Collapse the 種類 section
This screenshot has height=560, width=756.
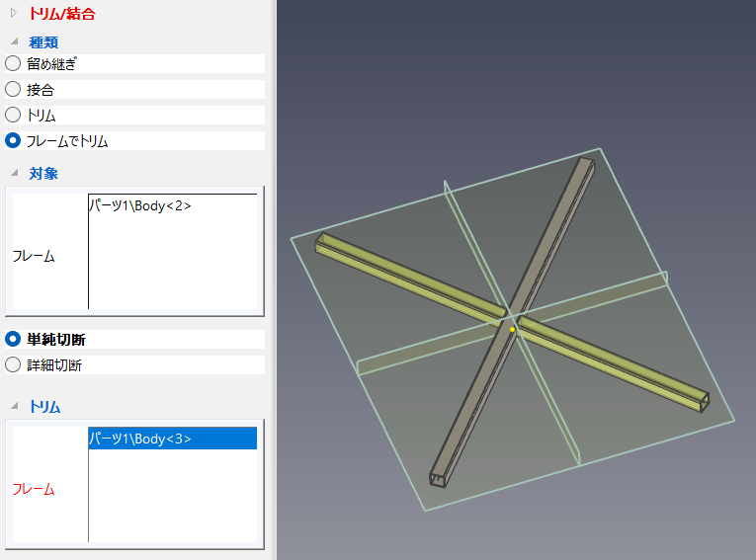(13, 42)
